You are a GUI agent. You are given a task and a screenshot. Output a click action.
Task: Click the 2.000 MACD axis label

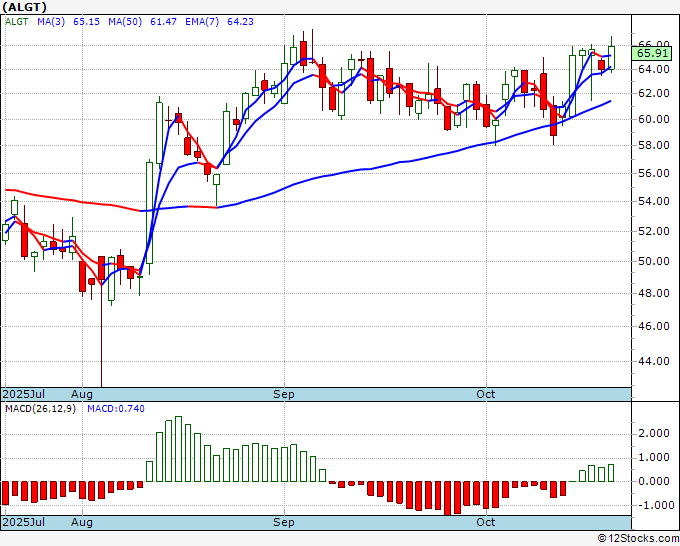pos(654,433)
